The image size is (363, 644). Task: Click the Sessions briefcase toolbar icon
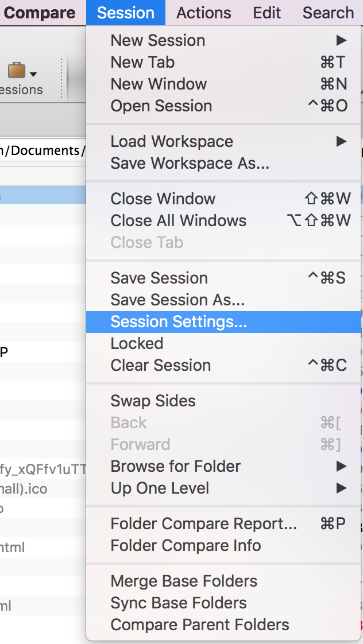[x=17, y=71]
